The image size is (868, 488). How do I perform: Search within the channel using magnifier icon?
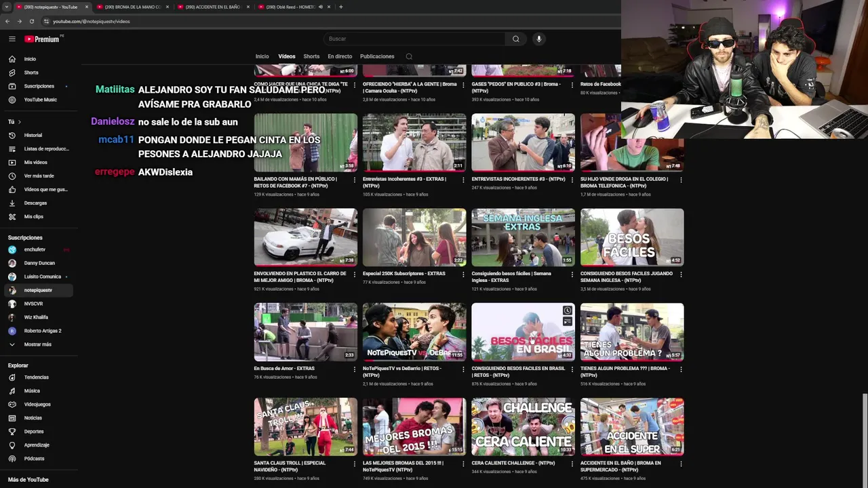click(x=409, y=56)
